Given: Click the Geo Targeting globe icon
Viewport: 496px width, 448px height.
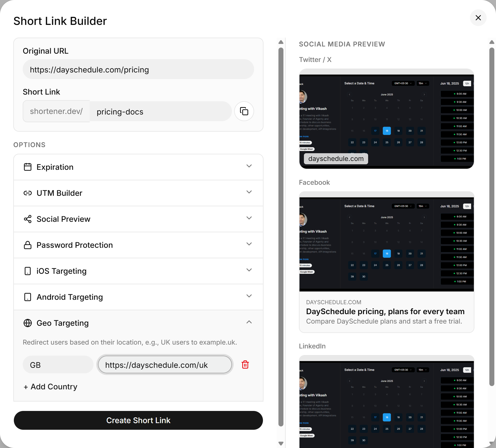Looking at the screenshot, I should pyautogui.click(x=28, y=323).
